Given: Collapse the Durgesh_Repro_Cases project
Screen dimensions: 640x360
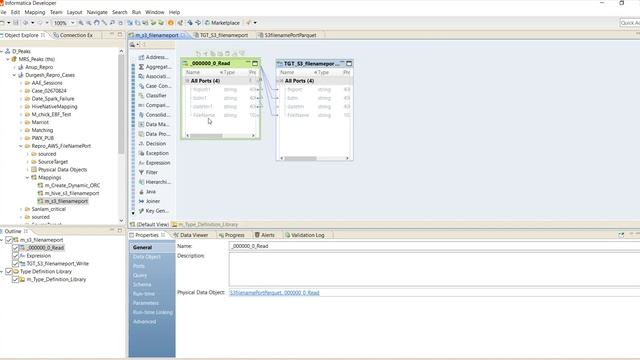Looking at the screenshot, I should click(x=14, y=75).
